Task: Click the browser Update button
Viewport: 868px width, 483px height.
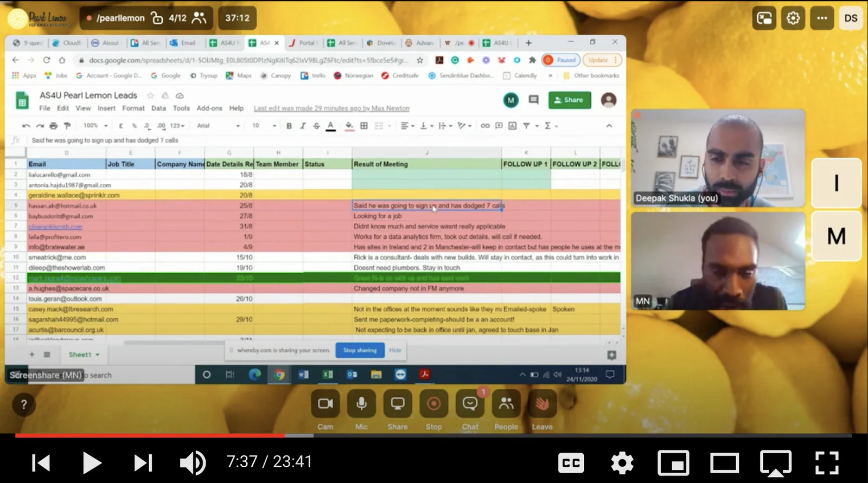Action: tap(601, 60)
